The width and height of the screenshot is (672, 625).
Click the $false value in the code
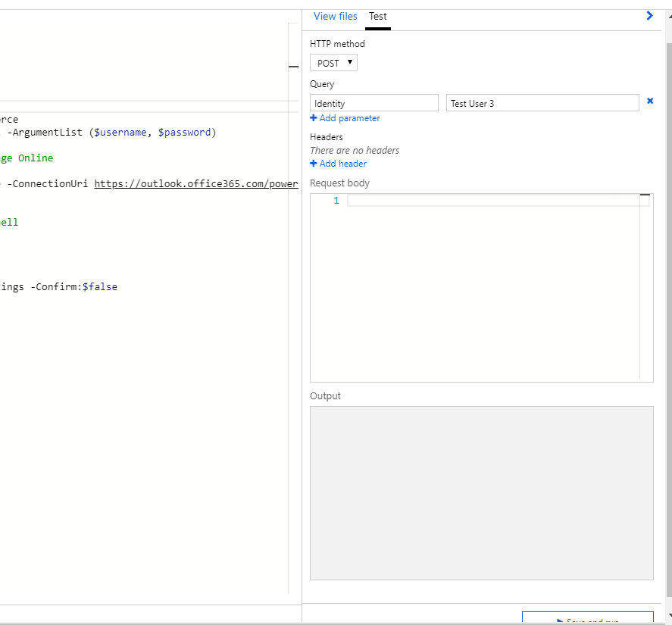[x=100, y=287]
